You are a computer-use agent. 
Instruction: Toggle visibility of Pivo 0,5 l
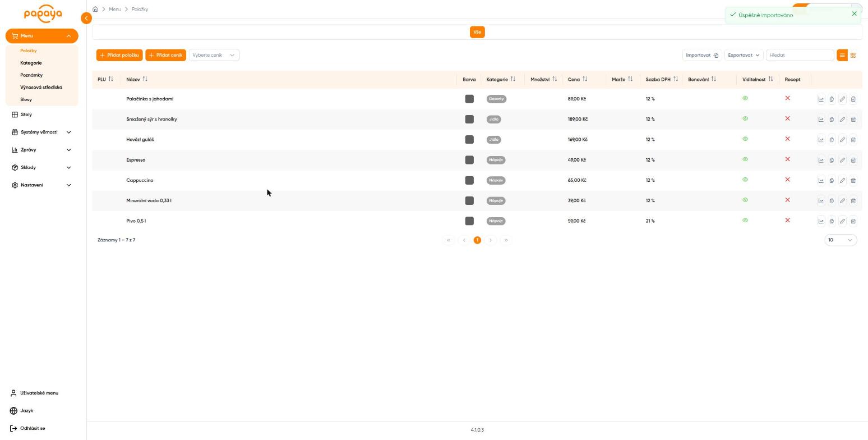[745, 220]
